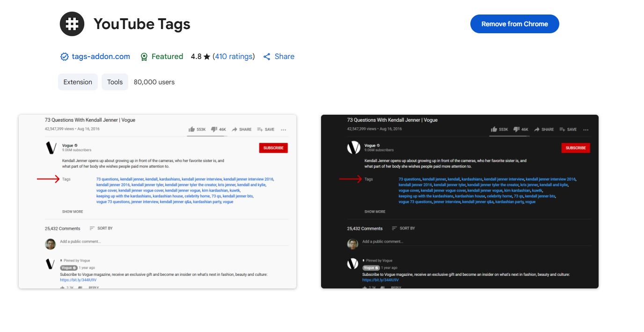Click the dislike icon in the dark screenshot

516,129
